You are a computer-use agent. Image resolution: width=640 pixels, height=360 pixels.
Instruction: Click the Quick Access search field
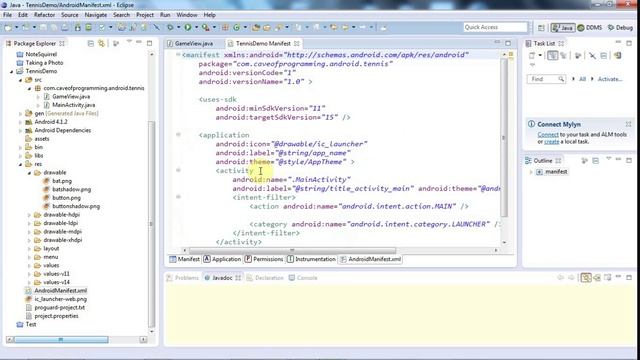[x=495, y=27]
